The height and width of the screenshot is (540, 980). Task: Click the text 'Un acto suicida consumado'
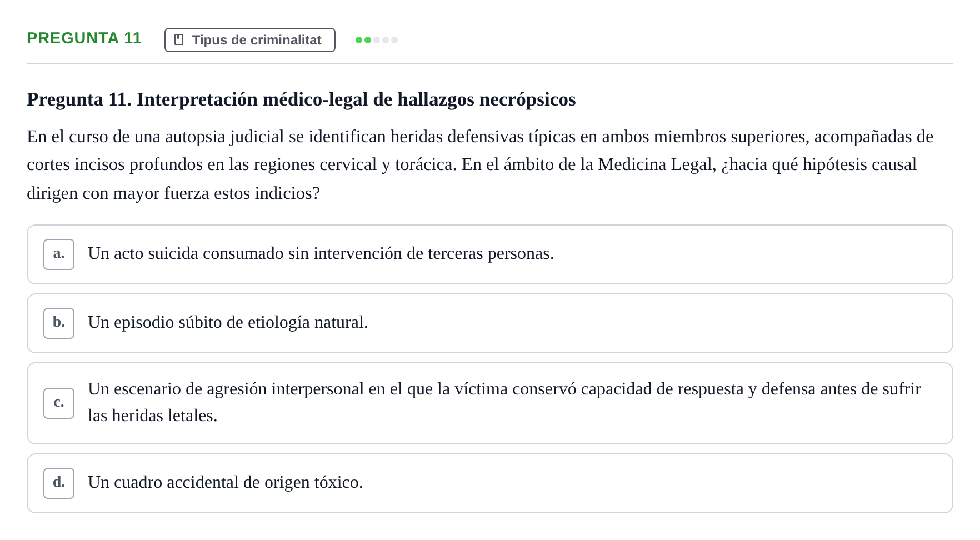click(186, 253)
